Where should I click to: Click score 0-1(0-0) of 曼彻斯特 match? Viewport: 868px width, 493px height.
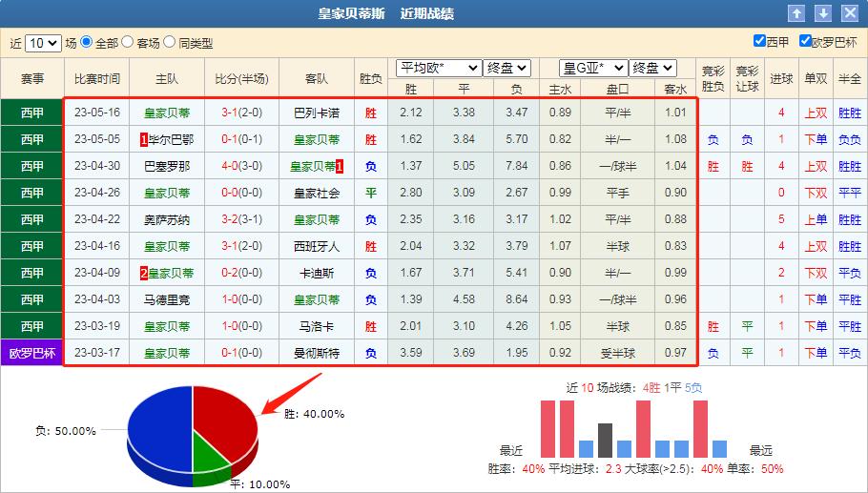click(242, 353)
